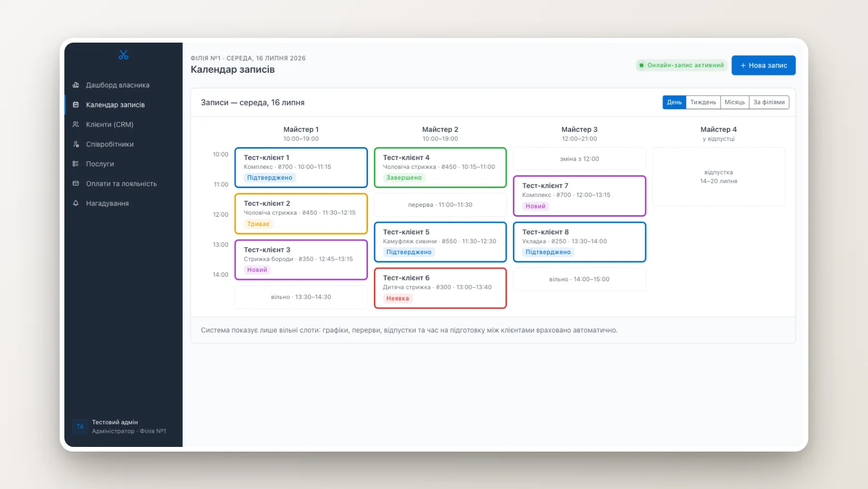Click the 14:00 time label
Screen dimensions: 868x489
pos(221,274)
